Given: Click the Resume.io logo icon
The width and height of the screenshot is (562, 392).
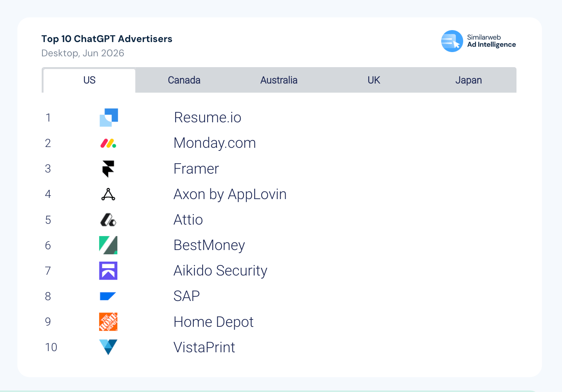Looking at the screenshot, I should tap(108, 117).
